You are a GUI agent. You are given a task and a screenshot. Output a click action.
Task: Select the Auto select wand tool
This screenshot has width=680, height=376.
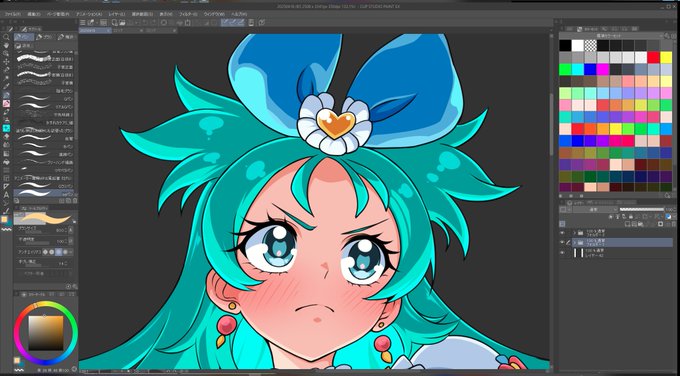point(6,78)
